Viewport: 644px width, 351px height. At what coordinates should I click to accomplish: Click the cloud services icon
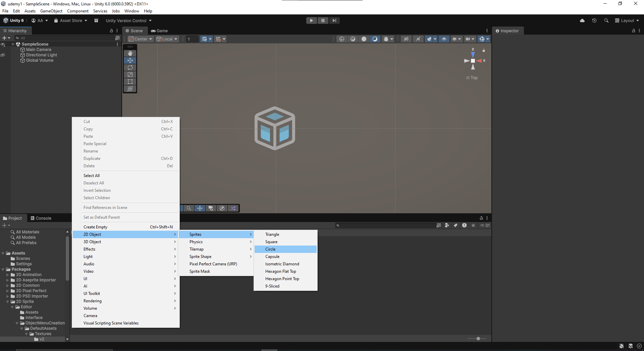point(582,20)
